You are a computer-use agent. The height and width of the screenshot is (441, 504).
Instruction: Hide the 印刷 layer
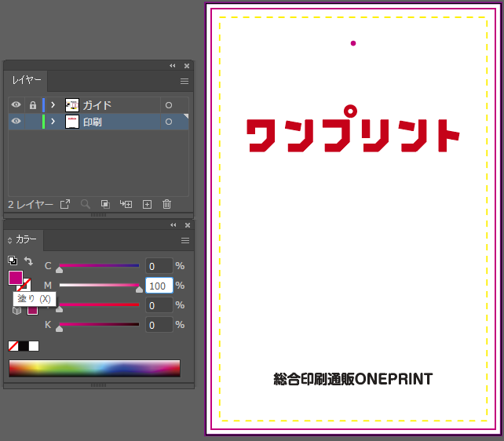[x=16, y=122]
